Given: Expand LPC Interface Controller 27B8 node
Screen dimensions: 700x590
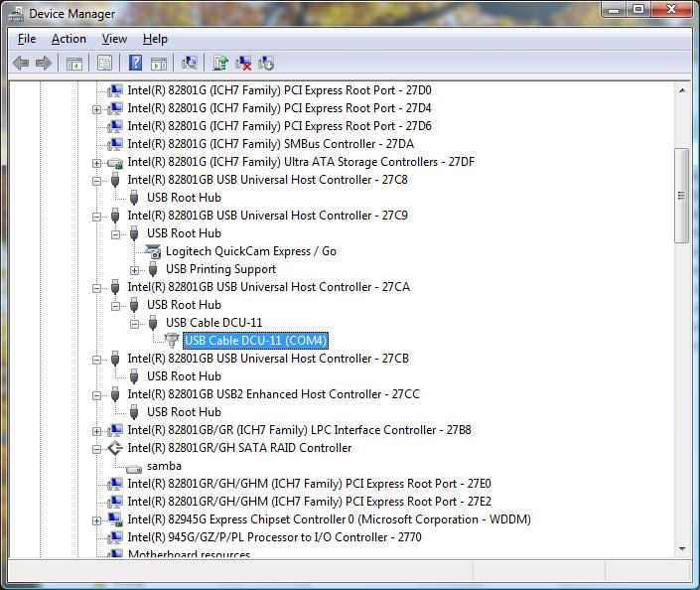Looking at the screenshot, I should coord(96,431).
